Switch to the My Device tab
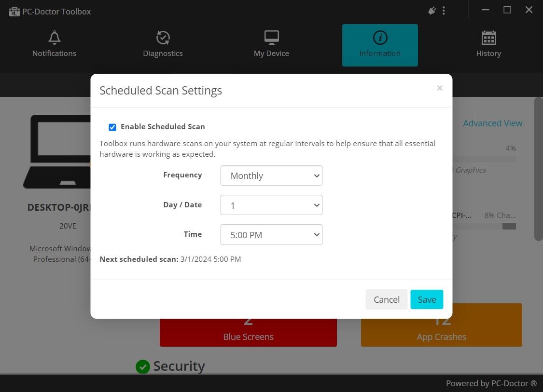This screenshot has width=543, height=392. pyautogui.click(x=271, y=45)
